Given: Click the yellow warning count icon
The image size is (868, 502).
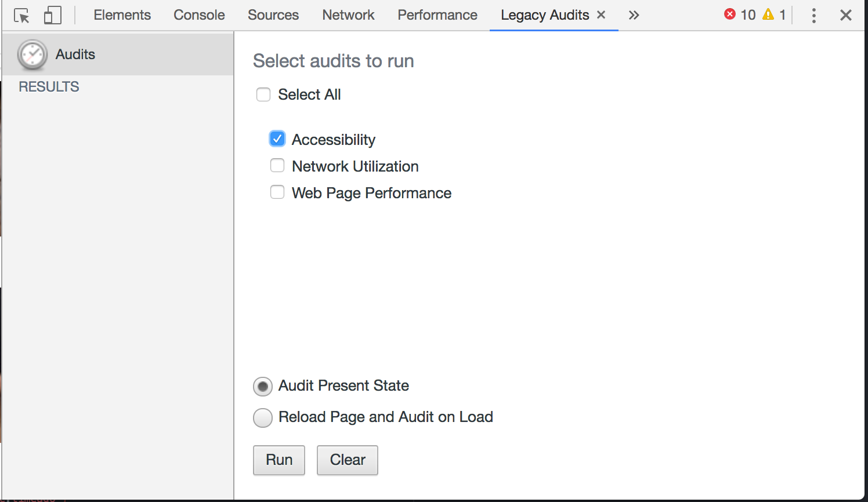Looking at the screenshot, I should (768, 14).
